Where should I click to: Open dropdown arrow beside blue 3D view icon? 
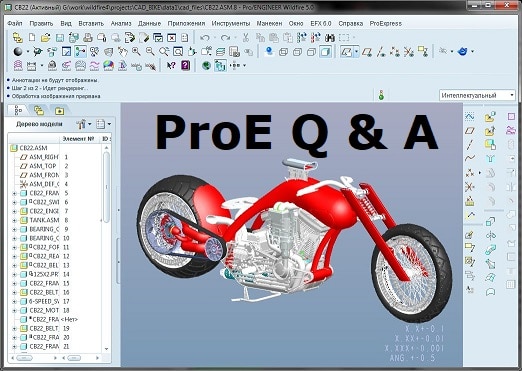click(x=472, y=52)
